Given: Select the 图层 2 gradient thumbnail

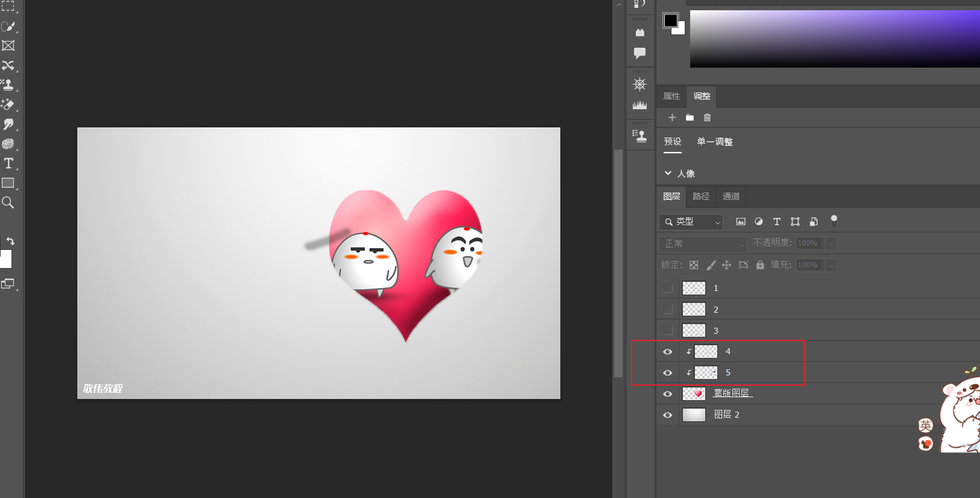Looking at the screenshot, I should pos(694,415).
